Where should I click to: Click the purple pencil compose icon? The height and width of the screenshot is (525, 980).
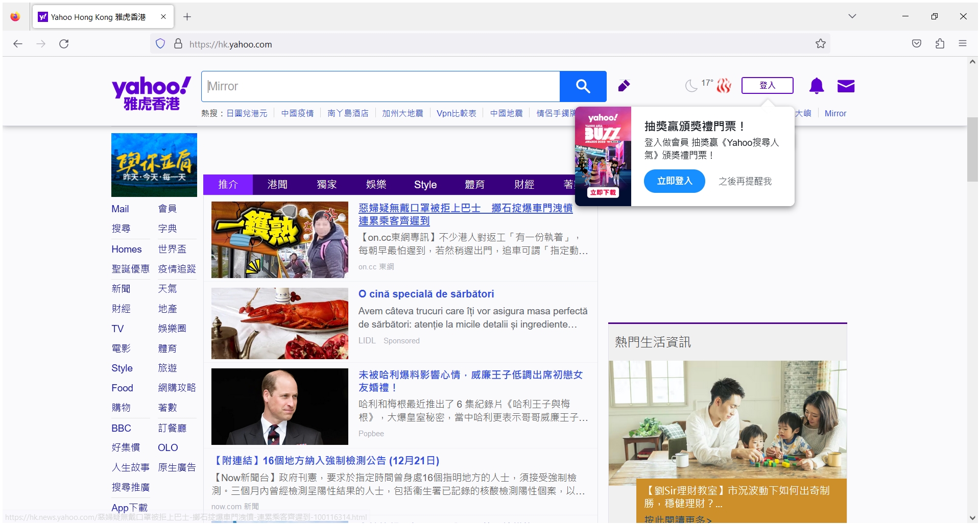(624, 86)
